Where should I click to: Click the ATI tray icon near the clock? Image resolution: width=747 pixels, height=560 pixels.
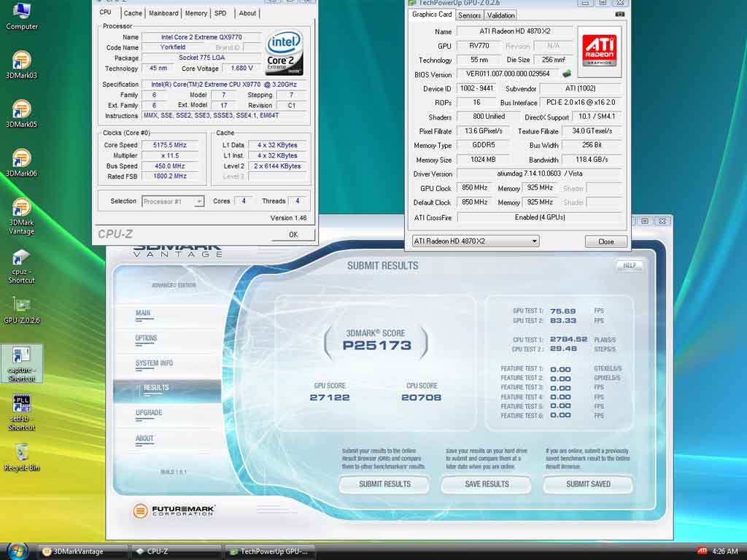click(702, 551)
